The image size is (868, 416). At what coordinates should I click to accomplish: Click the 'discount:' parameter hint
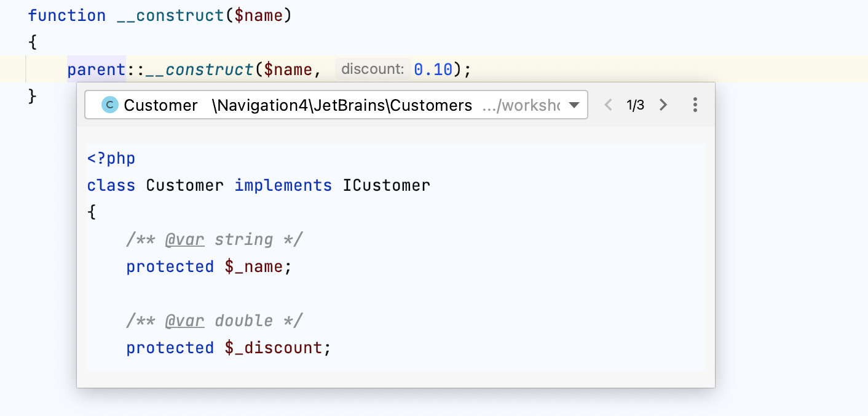click(x=373, y=69)
